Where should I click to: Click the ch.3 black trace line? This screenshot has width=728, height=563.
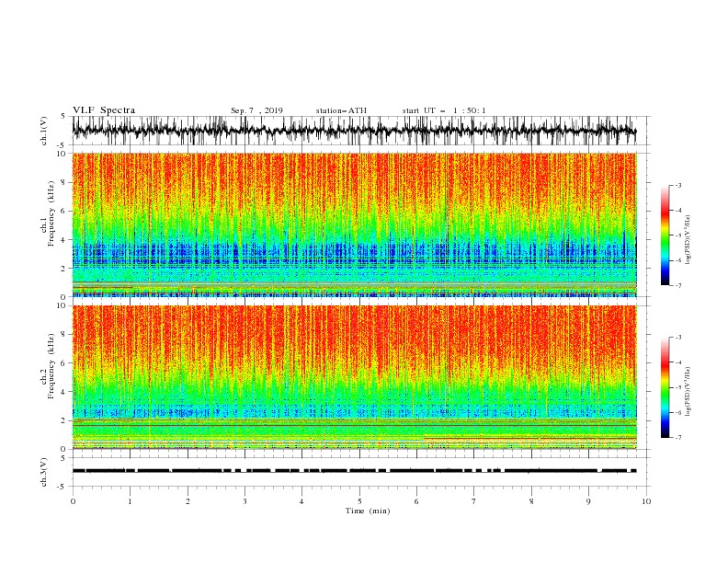point(354,471)
